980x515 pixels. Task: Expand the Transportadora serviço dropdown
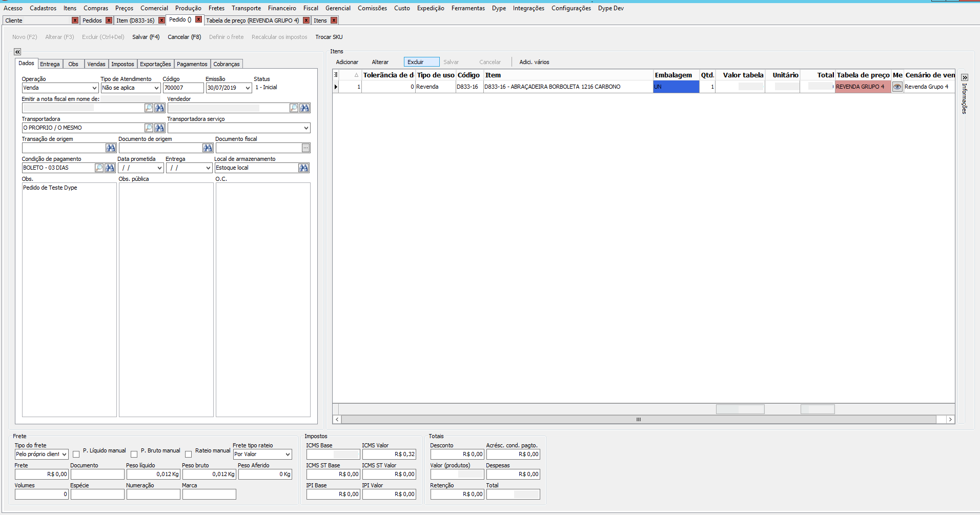click(306, 128)
